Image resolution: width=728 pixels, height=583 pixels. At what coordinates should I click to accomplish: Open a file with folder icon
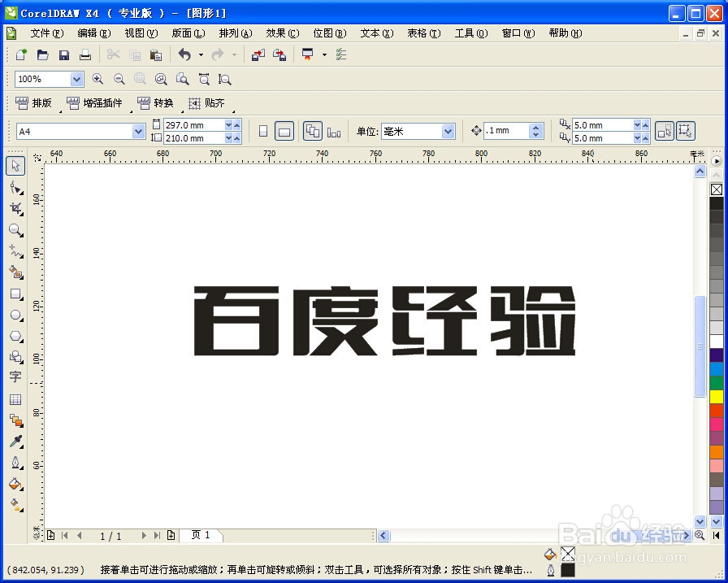[x=43, y=54]
